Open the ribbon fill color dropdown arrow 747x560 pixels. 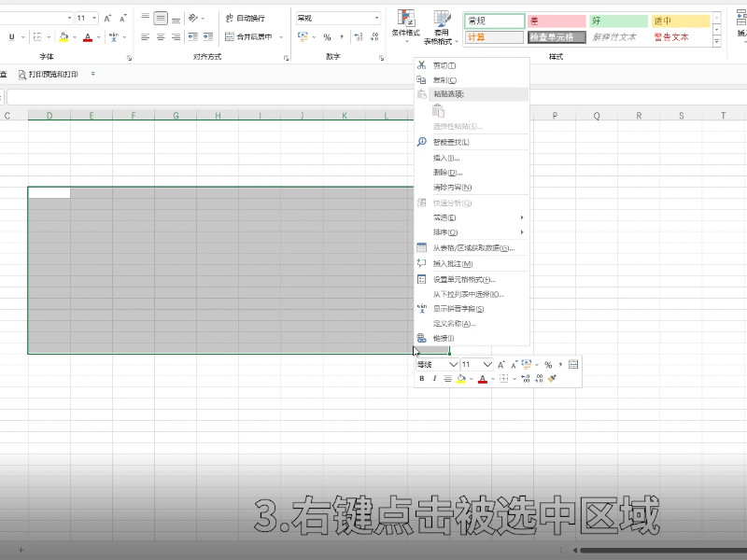[x=75, y=37]
